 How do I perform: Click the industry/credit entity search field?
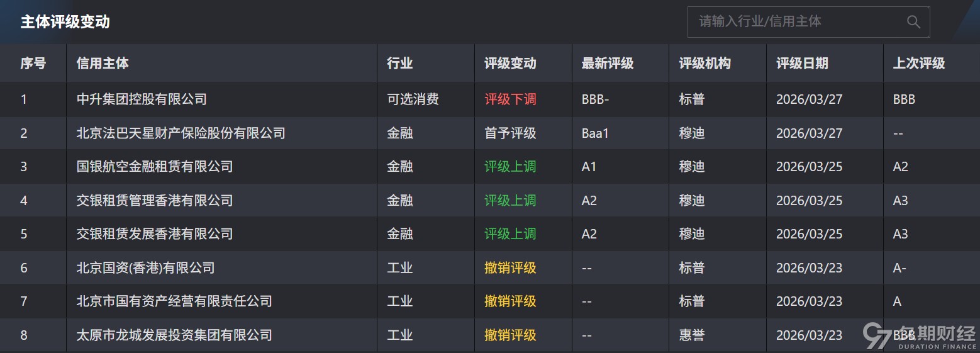(796, 22)
